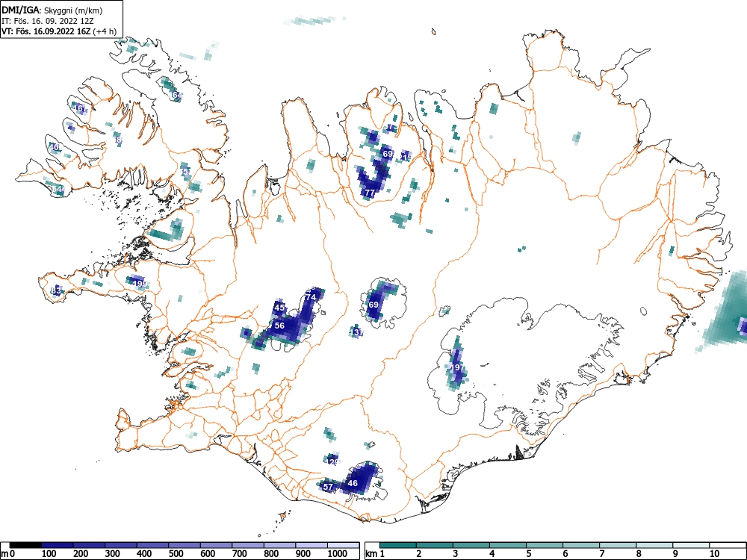Pick the 8–9 km legend swatch
The height and width of the screenshot is (560, 747).
[x=654, y=545]
